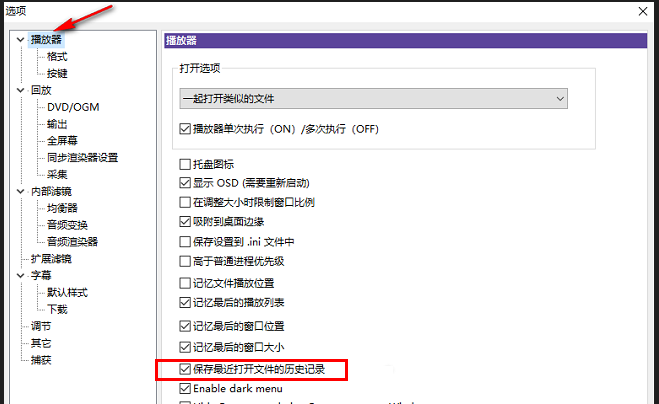Open 同步渲染器设置 page

(x=82, y=158)
